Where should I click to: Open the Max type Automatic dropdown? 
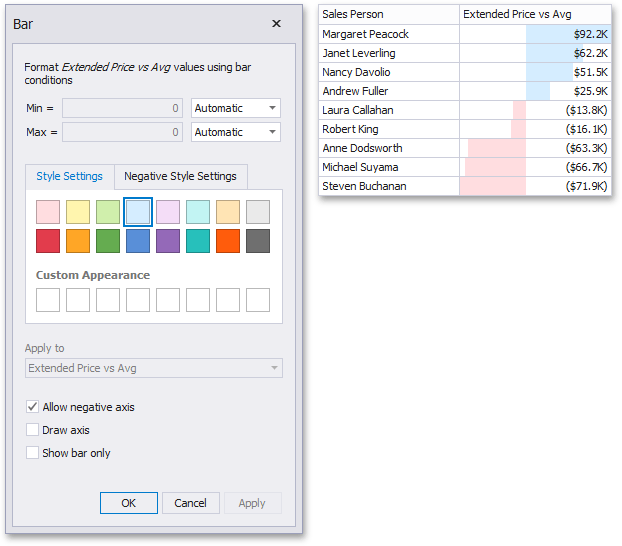pos(236,132)
